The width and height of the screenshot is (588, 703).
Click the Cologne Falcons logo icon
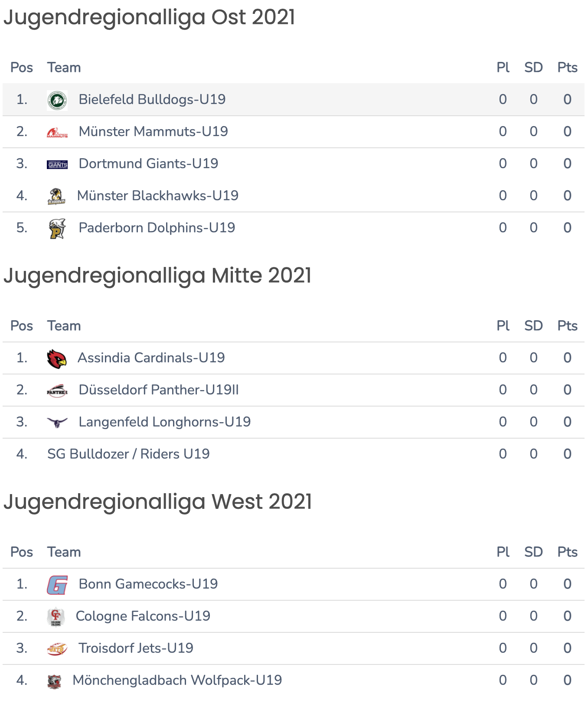tap(56, 617)
